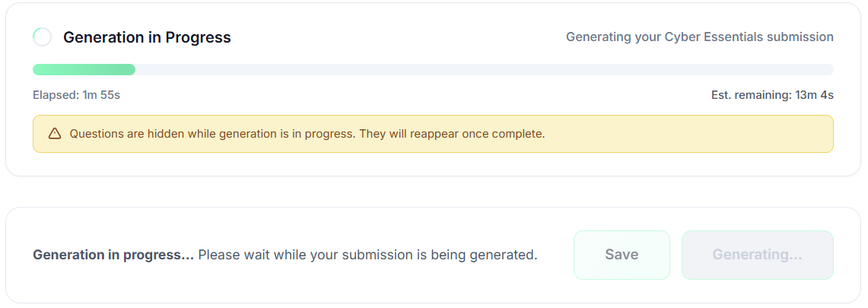868x308 pixels.
Task: Click the rounded right tip of green progress fill
Action: [132, 70]
